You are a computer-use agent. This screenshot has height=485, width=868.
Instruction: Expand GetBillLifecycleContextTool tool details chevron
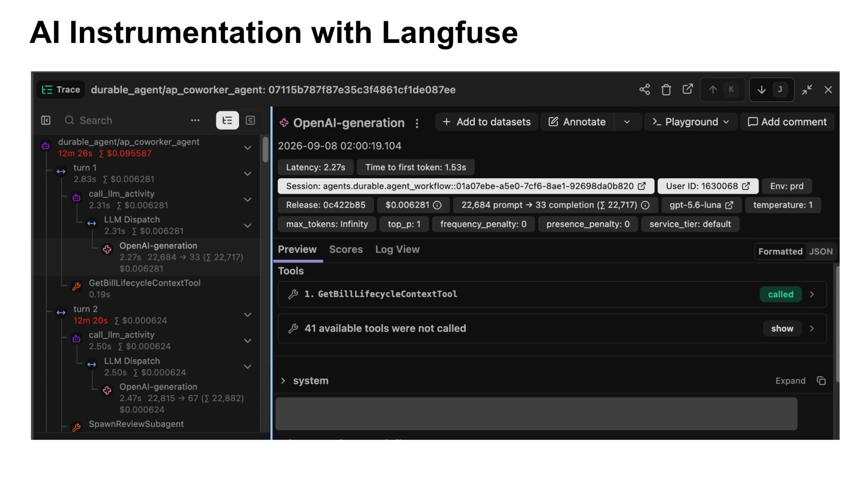tap(812, 295)
